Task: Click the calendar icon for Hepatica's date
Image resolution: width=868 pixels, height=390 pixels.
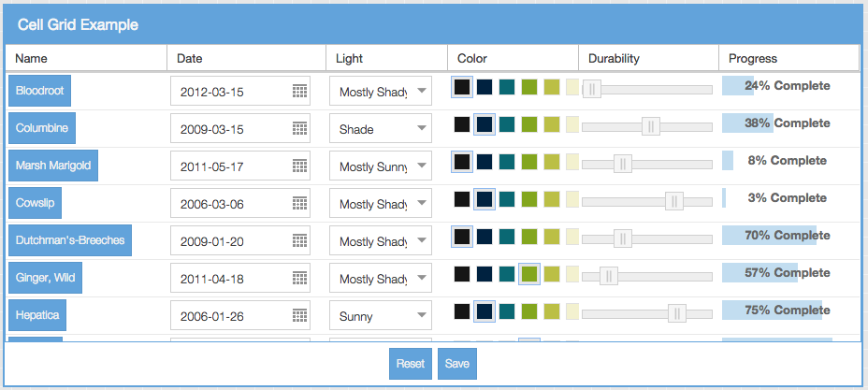Action: [x=299, y=316]
